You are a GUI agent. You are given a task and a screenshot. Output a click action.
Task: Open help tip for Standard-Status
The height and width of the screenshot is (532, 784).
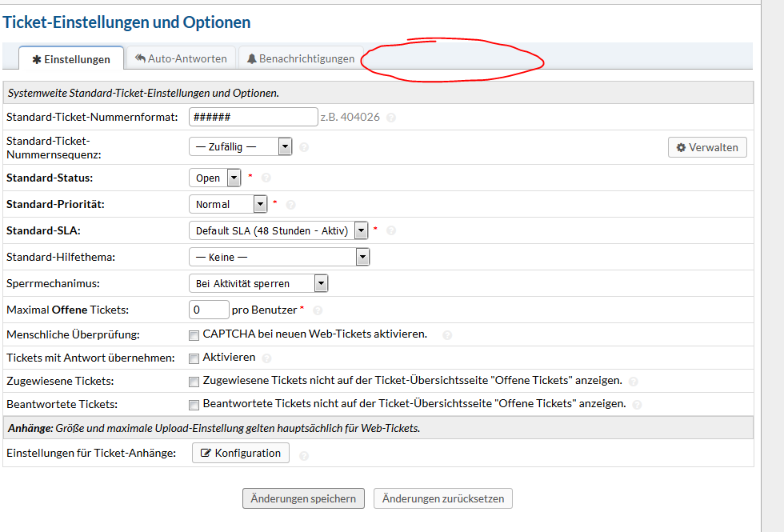(x=266, y=178)
